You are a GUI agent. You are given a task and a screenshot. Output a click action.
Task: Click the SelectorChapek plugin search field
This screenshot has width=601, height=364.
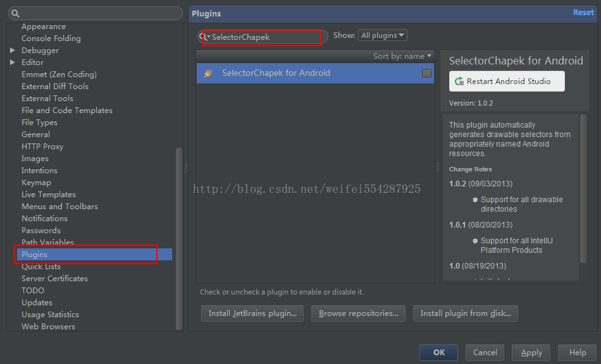pos(263,37)
